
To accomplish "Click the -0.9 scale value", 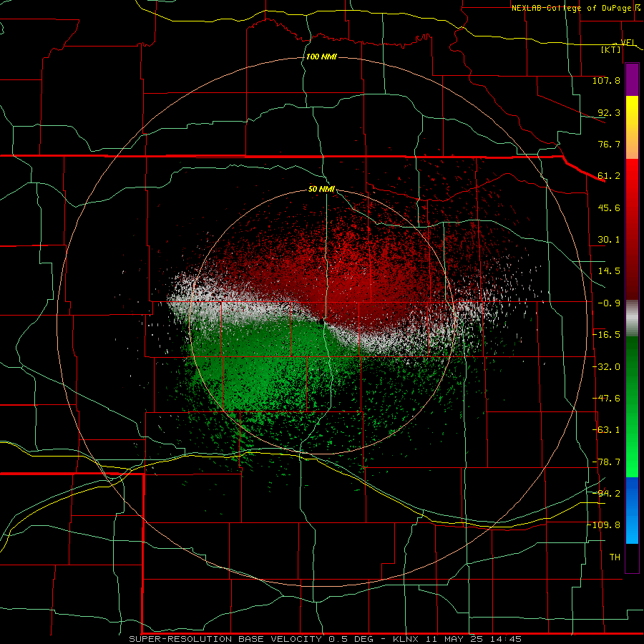I will click(609, 303).
